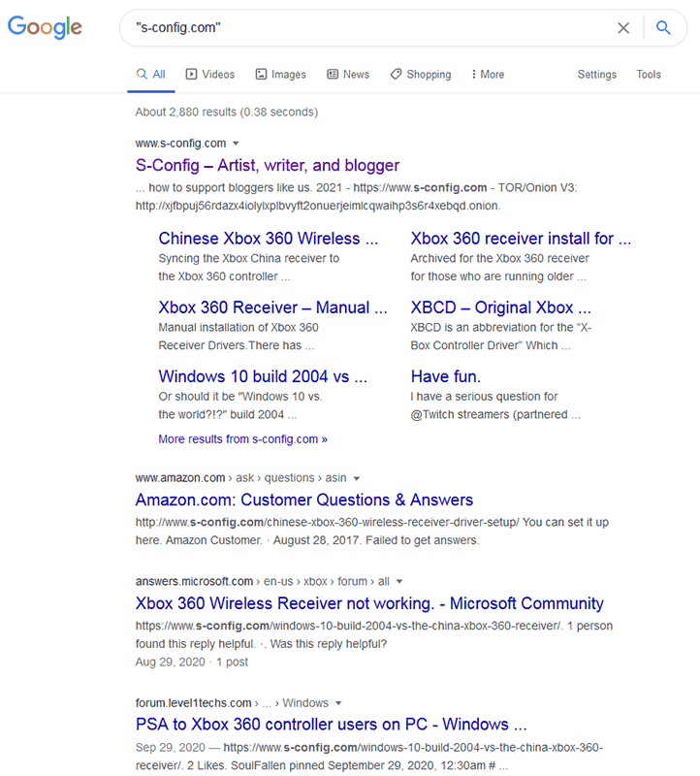Click the www.s-config.com URL text
Image resolution: width=700 pixels, height=776 pixels.
pyautogui.click(x=180, y=144)
